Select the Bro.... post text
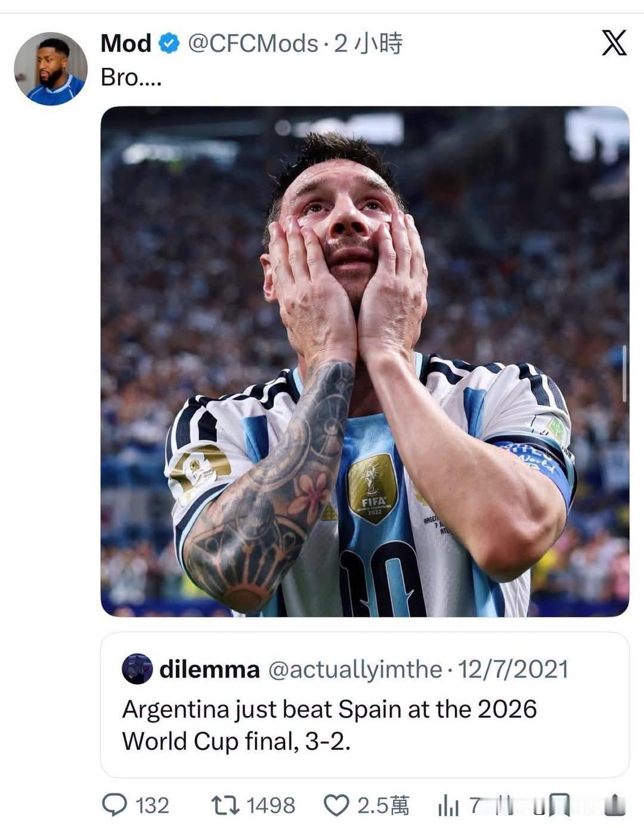Screen dimensions: 644x828 [x=131, y=77]
